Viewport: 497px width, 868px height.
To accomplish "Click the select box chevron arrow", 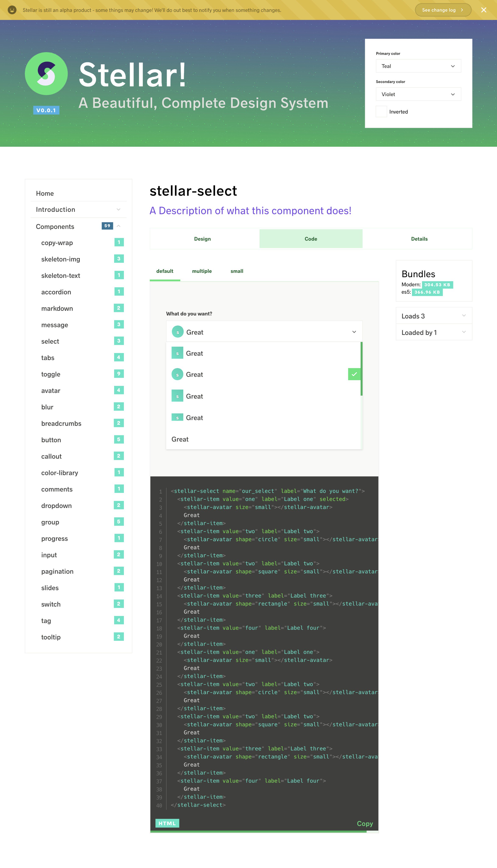I will pos(354,332).
